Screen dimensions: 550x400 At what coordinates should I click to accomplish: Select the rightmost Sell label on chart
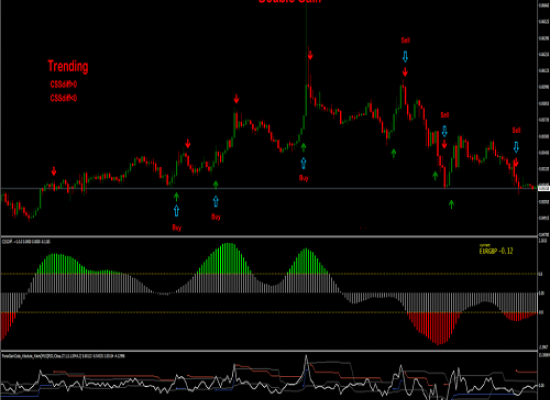516,130
